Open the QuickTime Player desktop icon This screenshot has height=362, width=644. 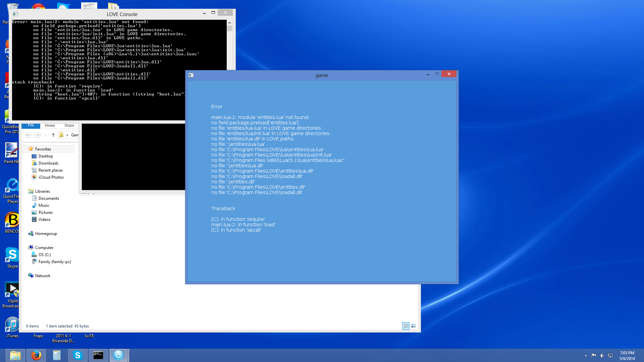[12, 191]
